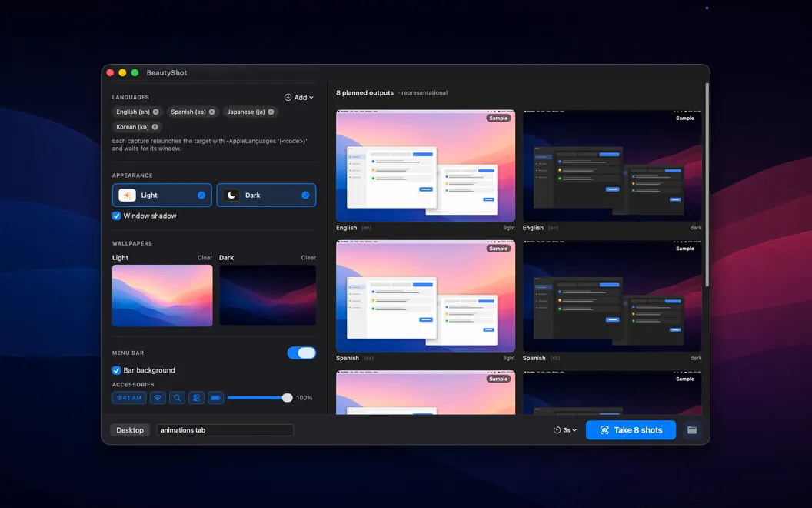Click the preview panel vertical scrollbar
The width and height of the screenshot is (812, 508).
click(x=707, y=185)
